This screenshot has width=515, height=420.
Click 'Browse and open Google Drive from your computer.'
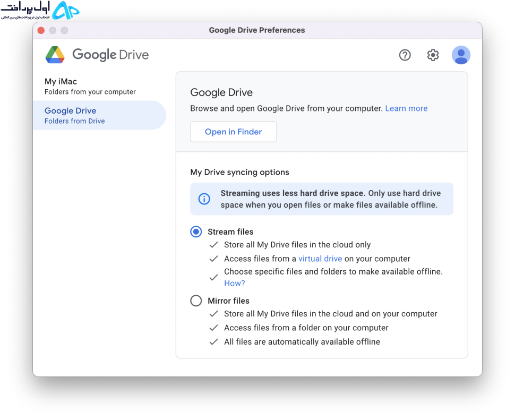[286, 108]
